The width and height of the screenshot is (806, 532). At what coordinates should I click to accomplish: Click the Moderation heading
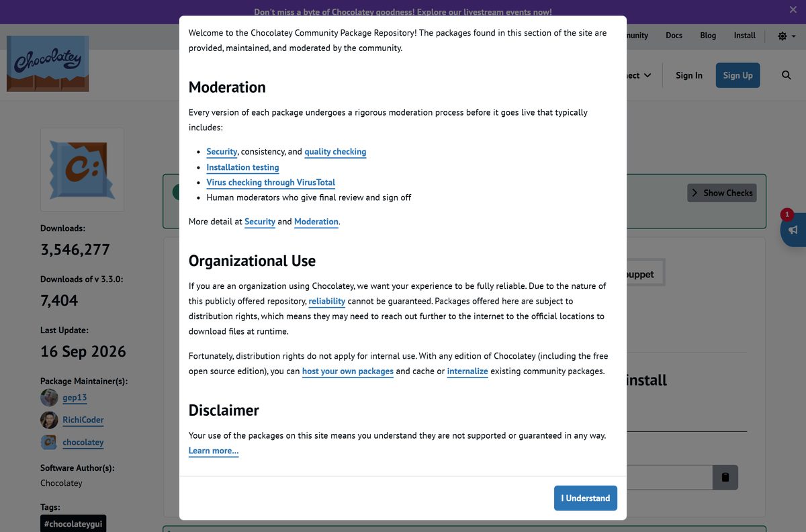[227, 87]
